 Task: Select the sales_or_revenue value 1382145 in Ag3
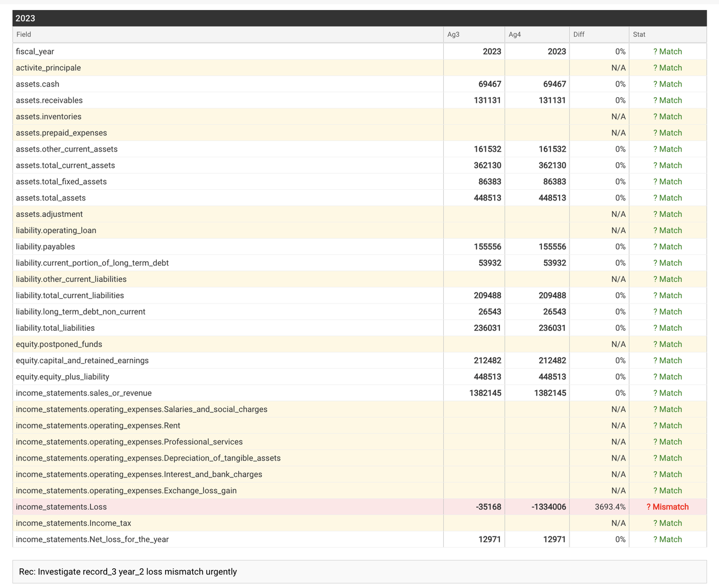[484, 393]
